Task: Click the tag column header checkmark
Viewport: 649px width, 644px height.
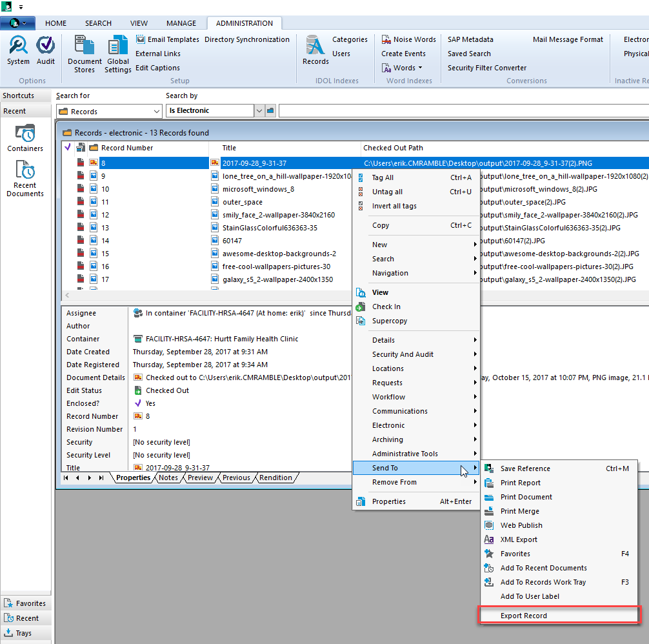Action: tap(68, 147)
